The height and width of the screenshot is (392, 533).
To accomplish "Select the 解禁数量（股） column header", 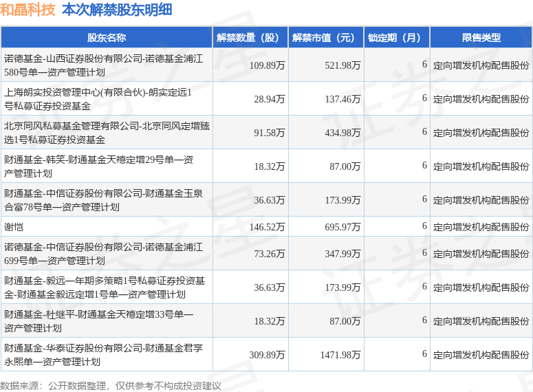I will point(250,37).
